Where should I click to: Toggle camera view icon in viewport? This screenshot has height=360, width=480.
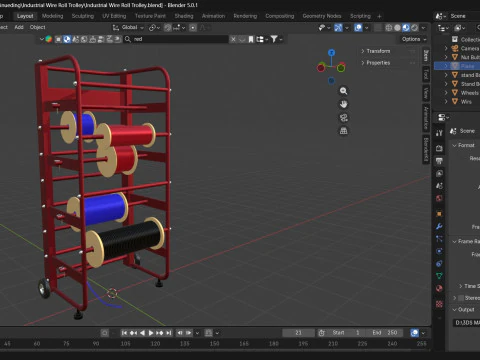pos(344,117)
